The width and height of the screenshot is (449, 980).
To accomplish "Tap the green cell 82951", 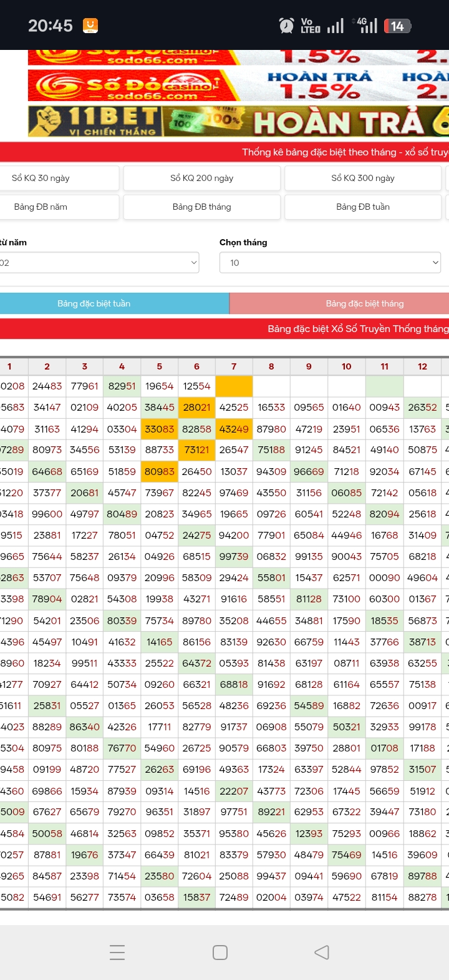I will click(122, 386).
